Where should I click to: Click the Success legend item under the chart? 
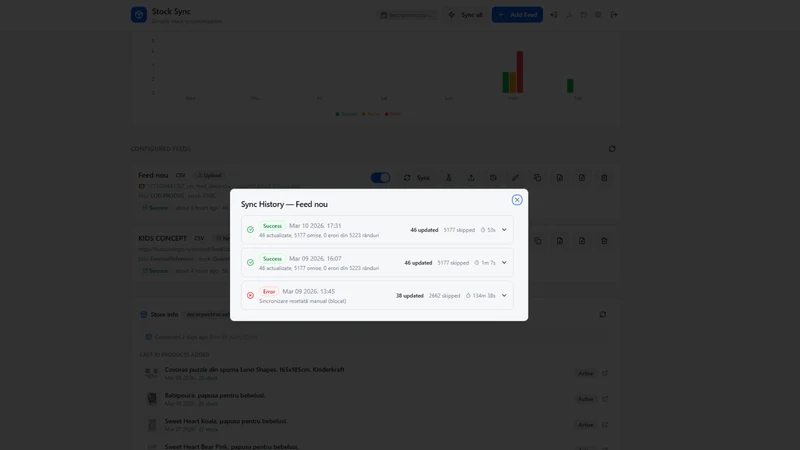(x=346, y=114)
